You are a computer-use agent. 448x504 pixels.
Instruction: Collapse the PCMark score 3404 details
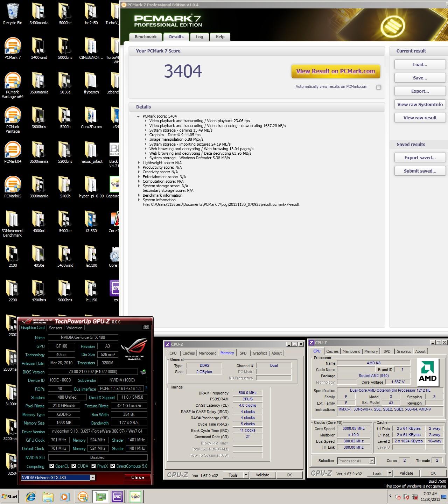[x=138, y=116]
